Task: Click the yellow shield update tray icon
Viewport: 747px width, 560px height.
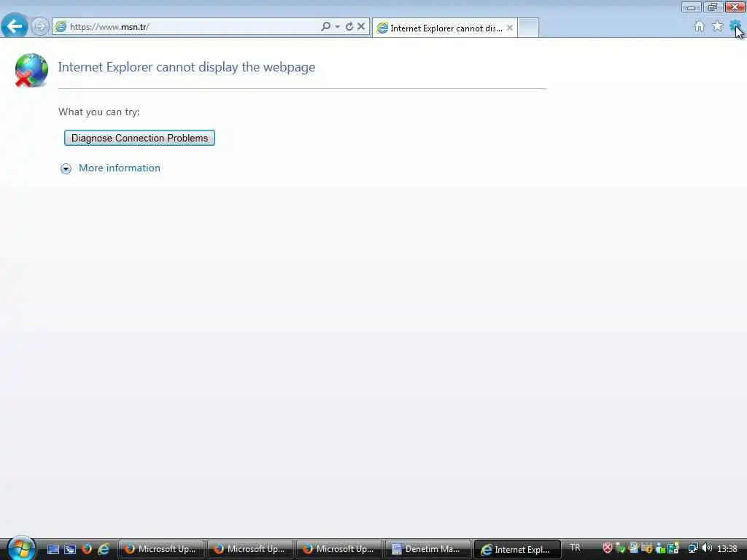Action: click(x=647, y=548)
